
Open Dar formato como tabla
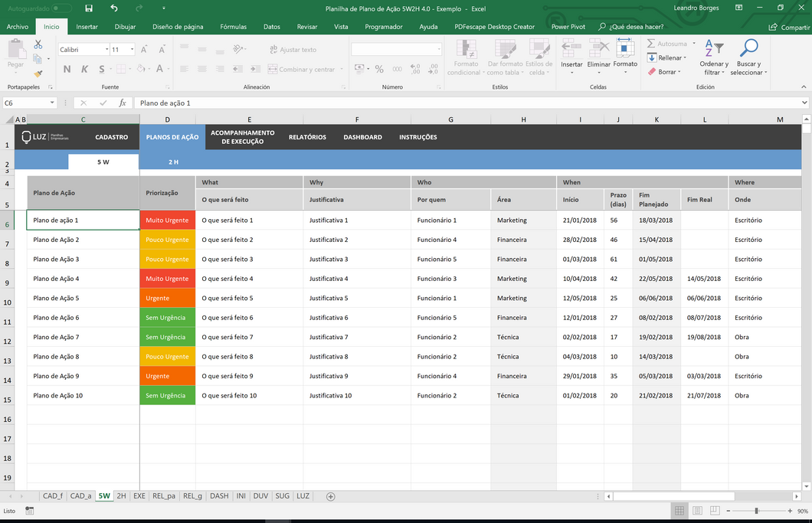pyautogui.click(x=505, y=57)
